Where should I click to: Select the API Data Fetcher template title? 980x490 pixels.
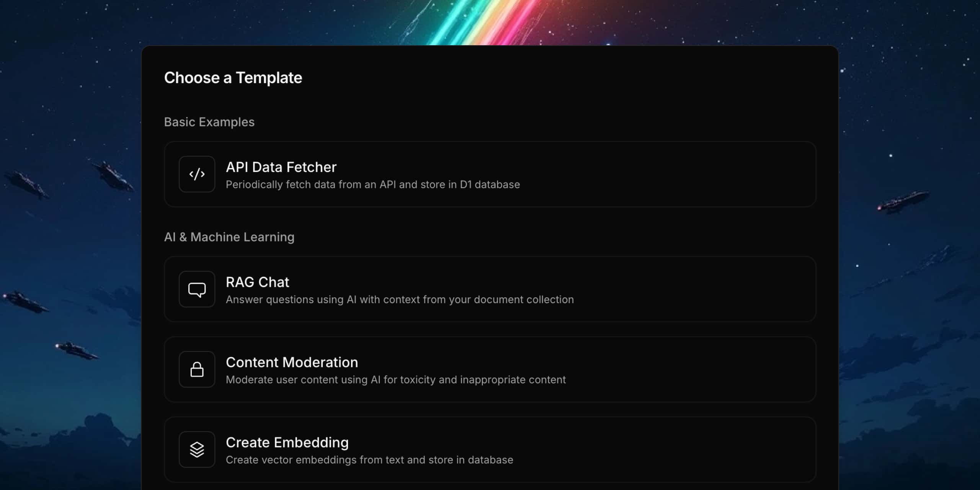click(x=281, y=167)
